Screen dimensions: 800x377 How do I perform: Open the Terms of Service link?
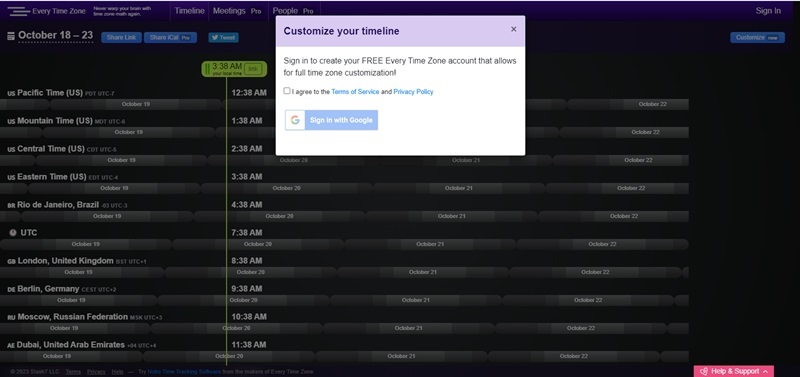(x=355, y=92)
